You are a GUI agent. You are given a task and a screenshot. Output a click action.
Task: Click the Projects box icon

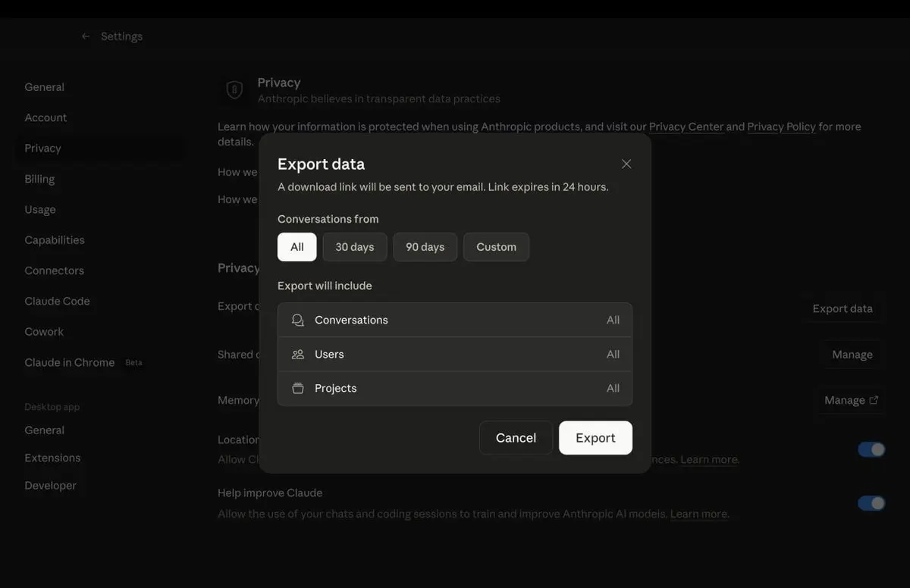pyautogui.click(x=298, y=388)
